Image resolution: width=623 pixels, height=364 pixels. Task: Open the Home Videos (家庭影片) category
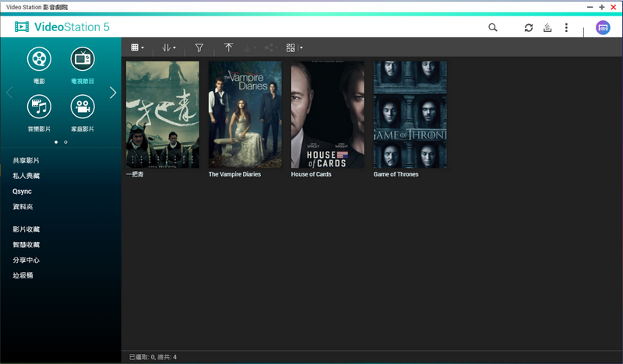[83, 107]
